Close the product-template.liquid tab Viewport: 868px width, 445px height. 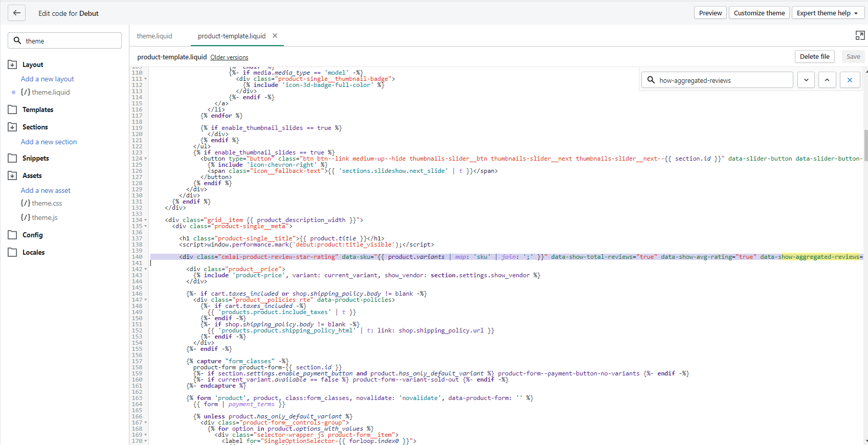tap(275, 36)
